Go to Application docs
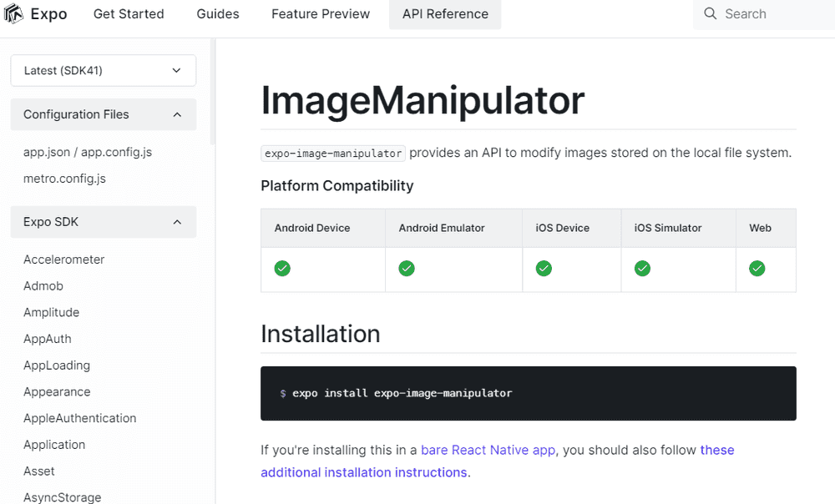This screenshot has width=835, height=504. pos(54,445)
